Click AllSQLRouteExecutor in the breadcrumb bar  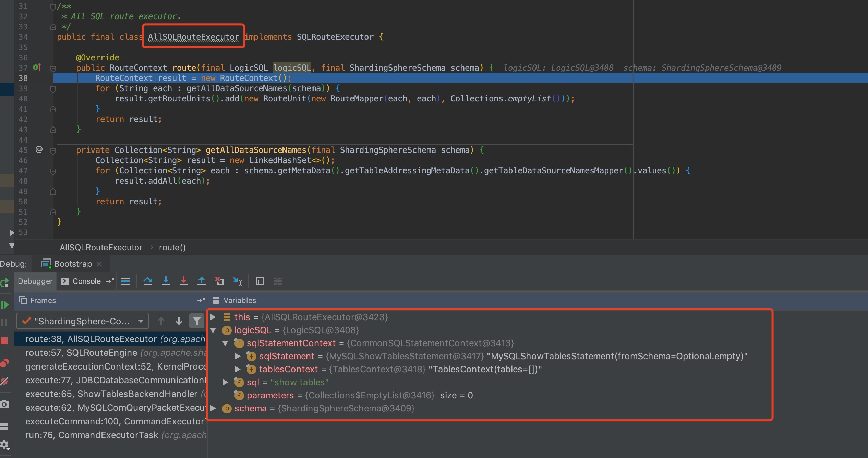pos(100,247)
